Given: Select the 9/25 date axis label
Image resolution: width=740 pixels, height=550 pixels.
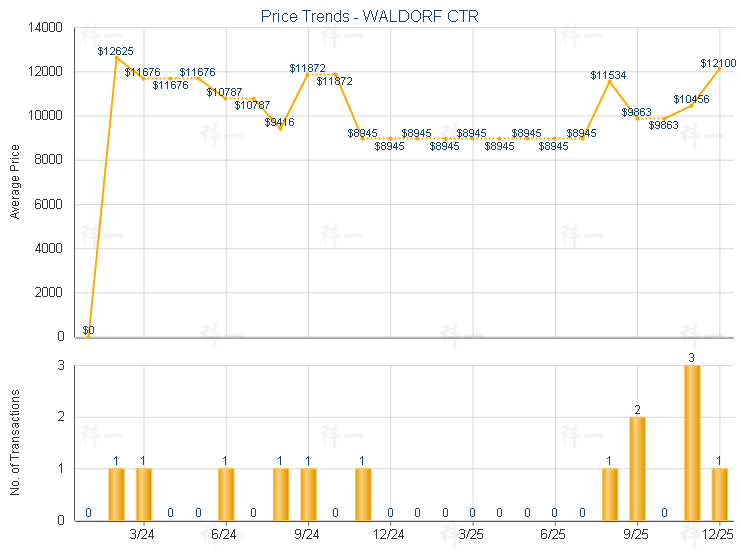Looking at the screenshot, I should [637, 534].
